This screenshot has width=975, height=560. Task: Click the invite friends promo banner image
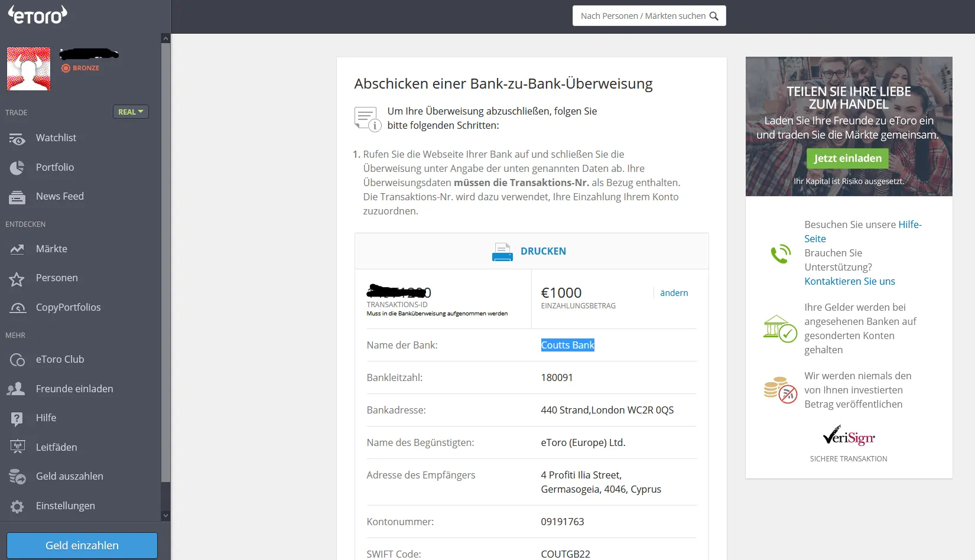point(849,126)
